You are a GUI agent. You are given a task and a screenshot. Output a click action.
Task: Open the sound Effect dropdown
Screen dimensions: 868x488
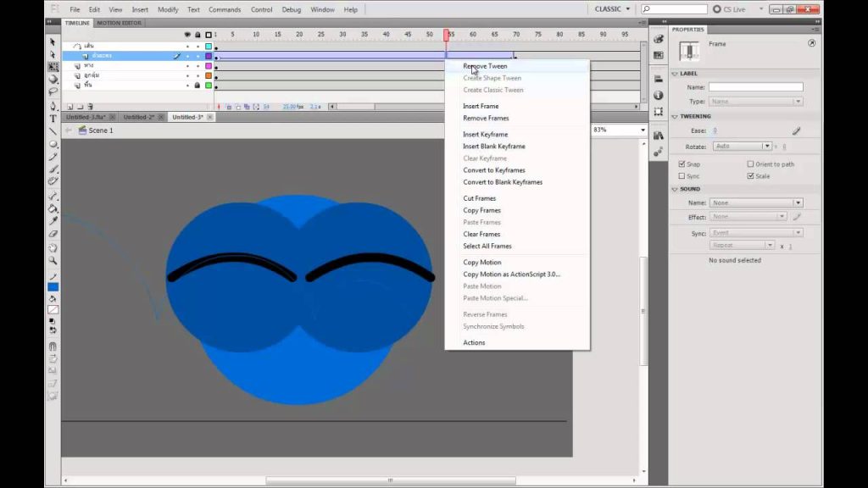pyautogui.click(x=748, y=217)
